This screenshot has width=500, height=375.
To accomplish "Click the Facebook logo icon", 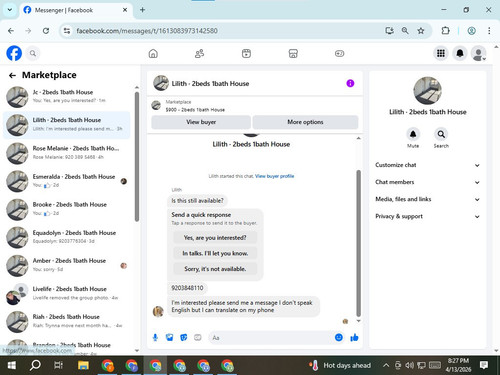I will pos(14,53).
